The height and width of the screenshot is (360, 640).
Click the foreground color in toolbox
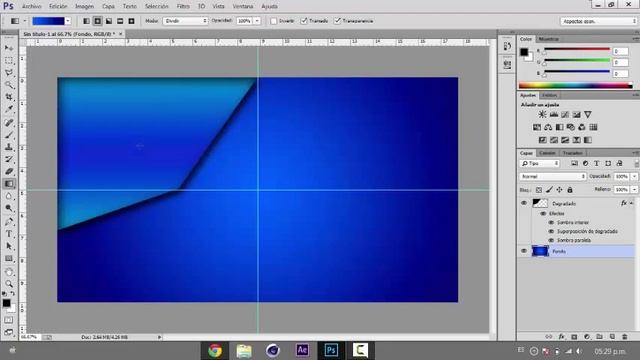click(x=6, y=303)
